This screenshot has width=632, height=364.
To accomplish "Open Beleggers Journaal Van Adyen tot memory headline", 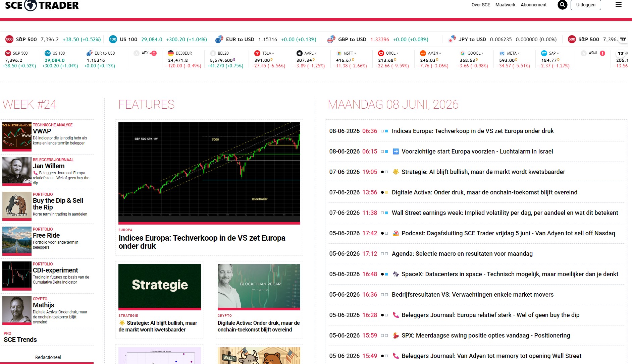I will (x=491, y=356).
